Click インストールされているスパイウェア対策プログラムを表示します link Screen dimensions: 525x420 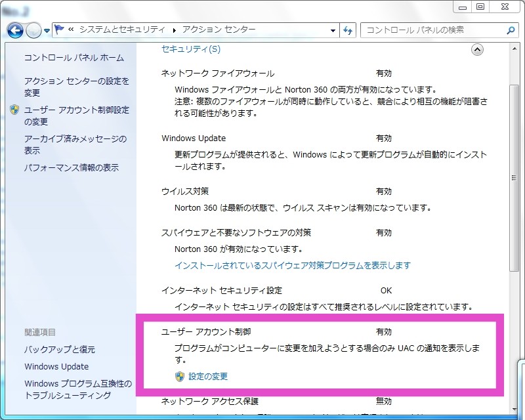pyautogui.click(x=293, y=266)
